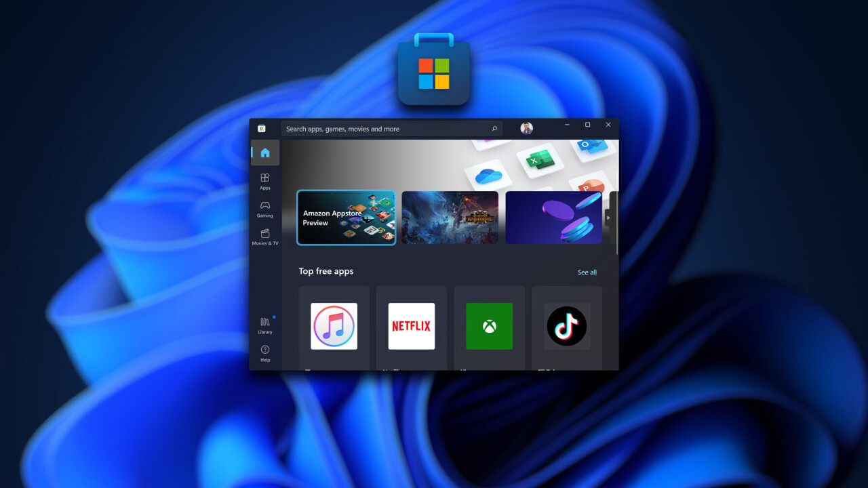868x488 pixels.
Task: Click See all for Top free apps
Action: coord(587,272)
